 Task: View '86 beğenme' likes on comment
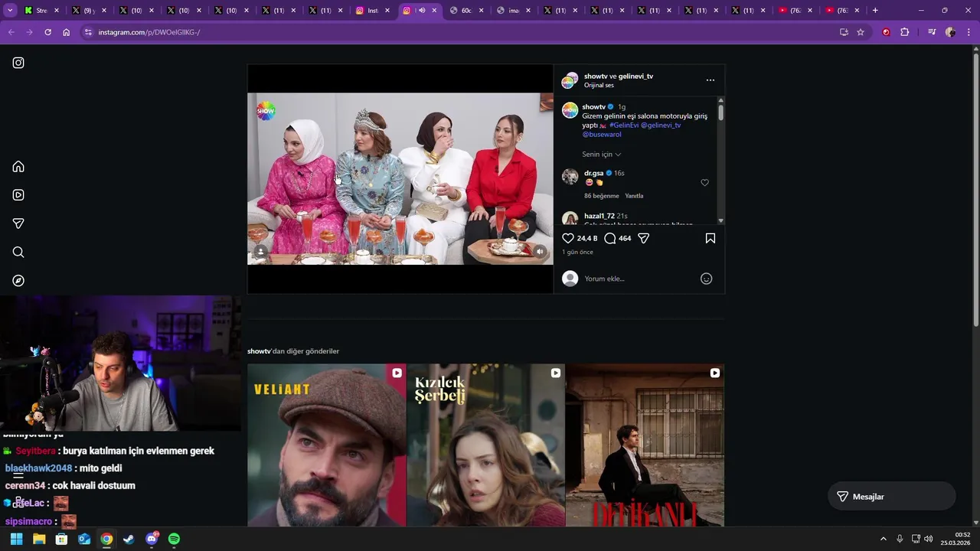coord(602,196)
